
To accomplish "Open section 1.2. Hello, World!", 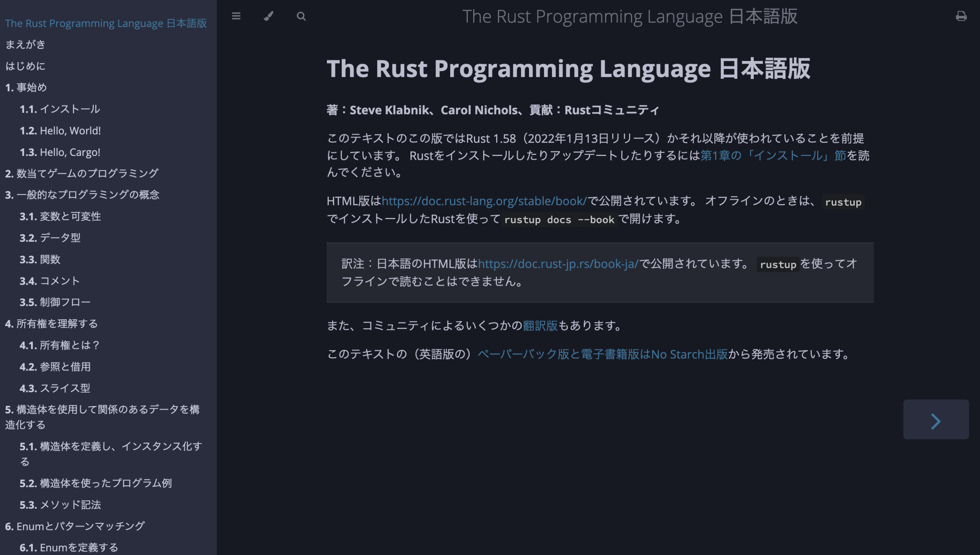I will tap(60, 131).
